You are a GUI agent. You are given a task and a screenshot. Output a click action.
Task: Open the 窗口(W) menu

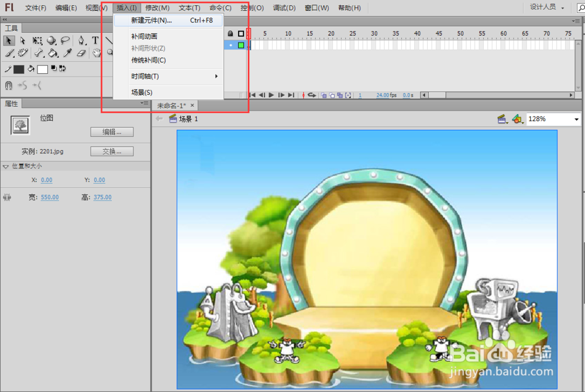point(317,8)
